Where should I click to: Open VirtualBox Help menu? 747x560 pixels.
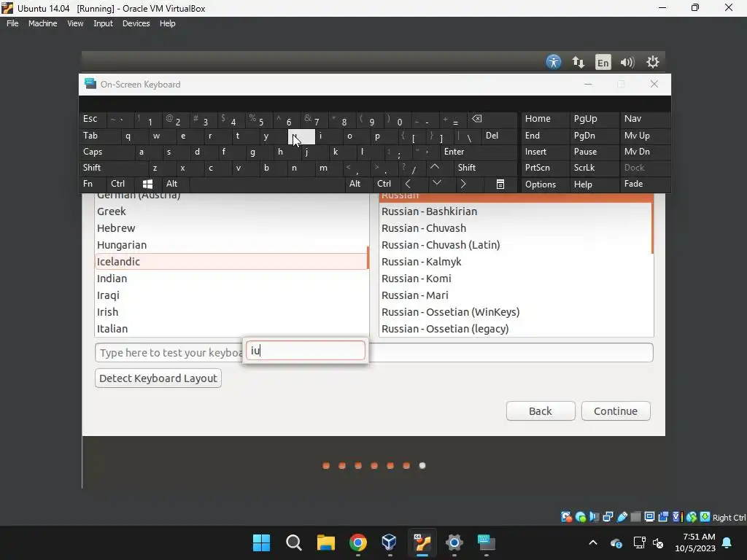(167, 23)
